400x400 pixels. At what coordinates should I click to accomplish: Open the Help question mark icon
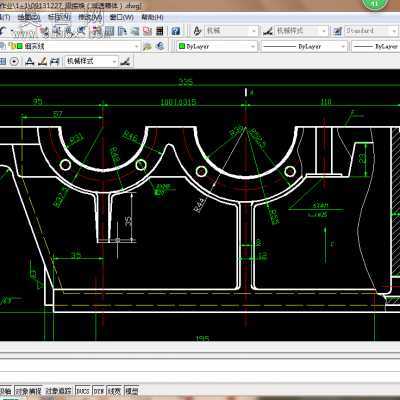pyautogui.click(x=176, y=31)
